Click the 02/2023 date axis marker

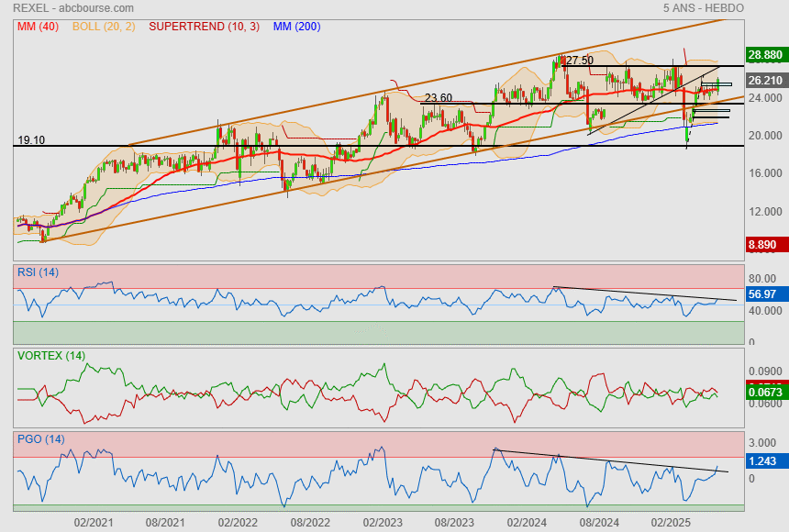click(x=383, y=522)
